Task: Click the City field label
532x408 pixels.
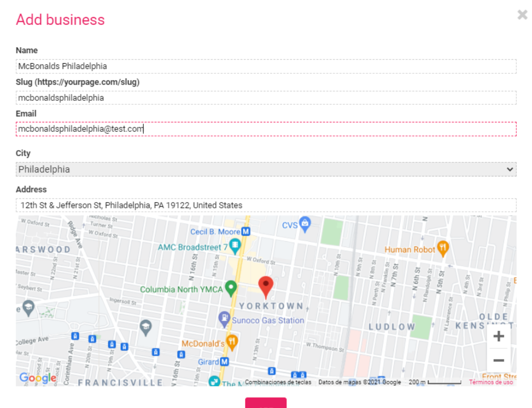Action: [x=23, y=154]
